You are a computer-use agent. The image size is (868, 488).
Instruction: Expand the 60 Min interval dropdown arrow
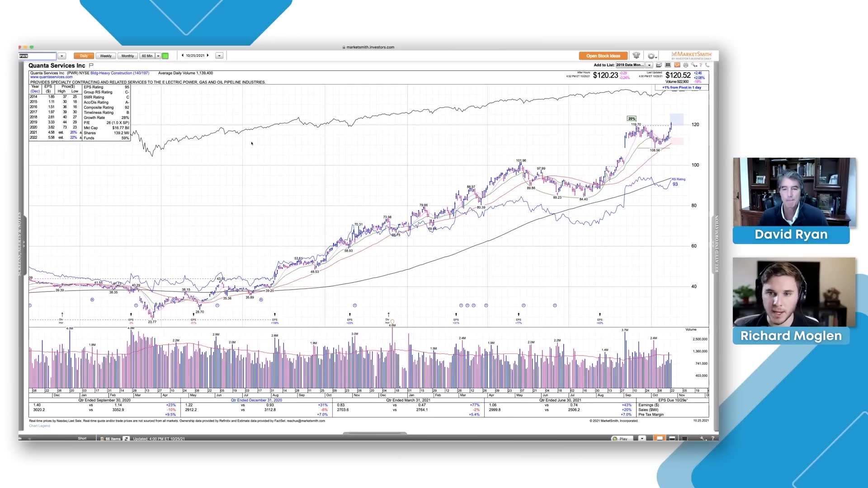[158, 56]
